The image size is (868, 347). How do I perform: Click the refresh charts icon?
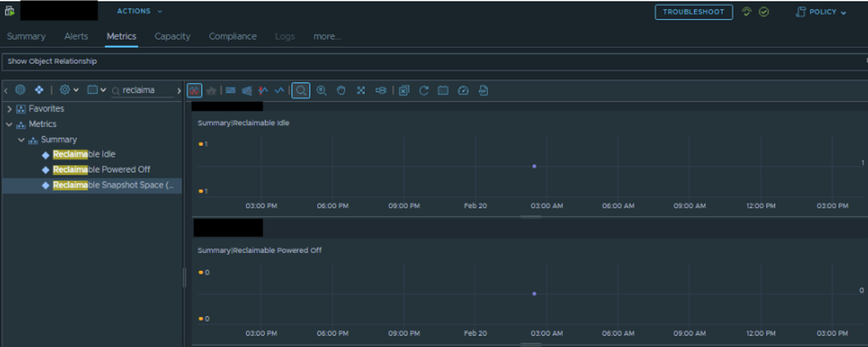[x=424, y=91]
